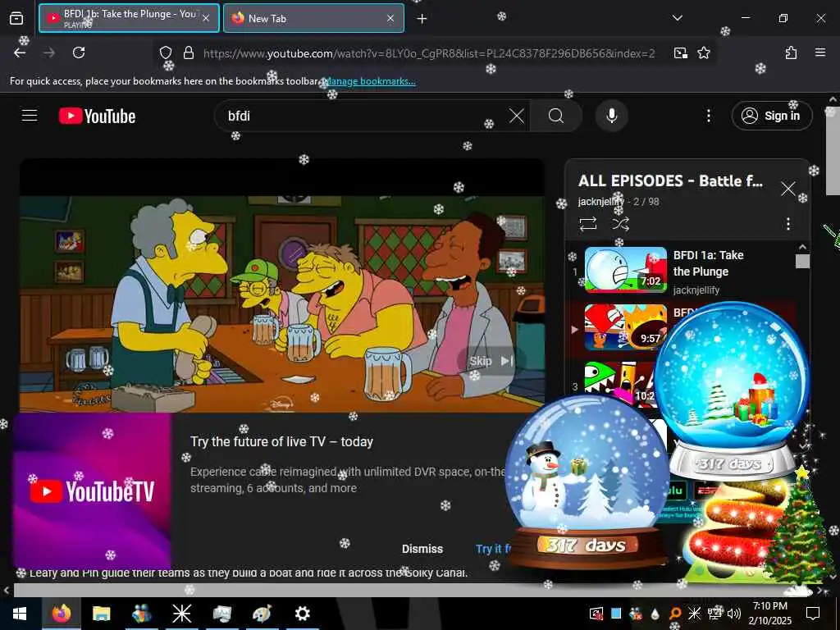Click the gift-box snow globe widget
The height and width of the screenshot is (630, 840).
[x=731, y=391]
